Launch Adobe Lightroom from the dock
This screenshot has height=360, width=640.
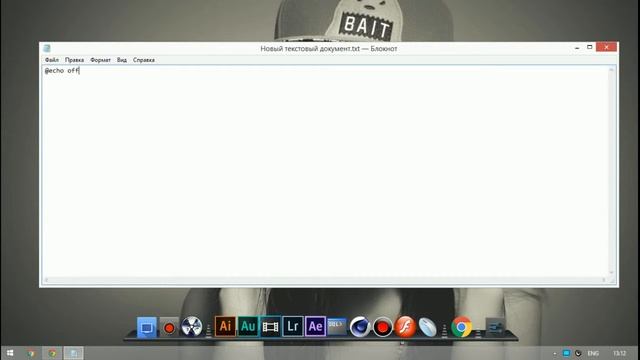[293, 327]
